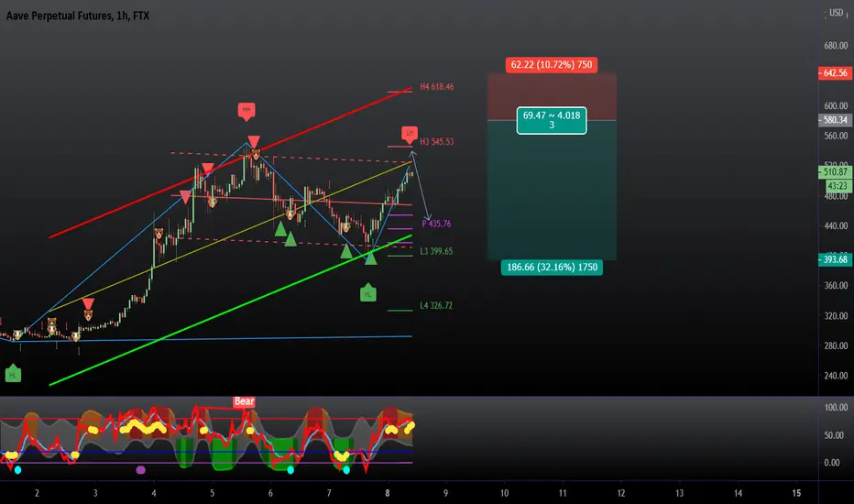
Task: Click the 240.00 price axis label
Action: tap(836, 376)
